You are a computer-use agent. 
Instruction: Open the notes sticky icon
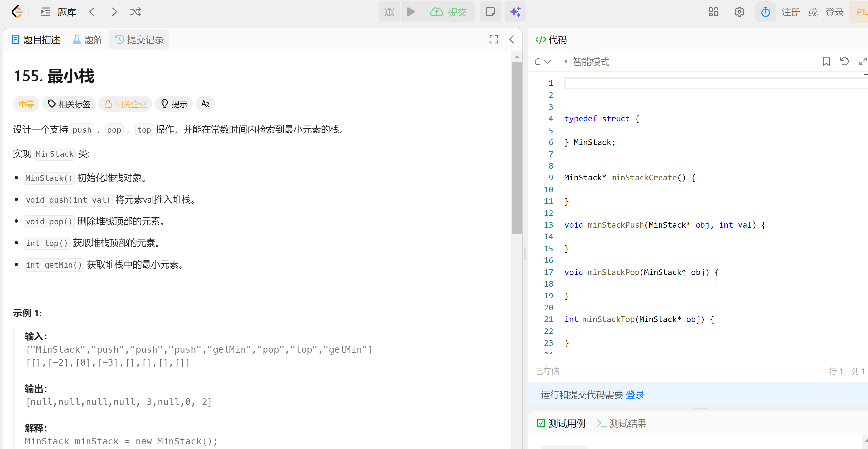490,12
